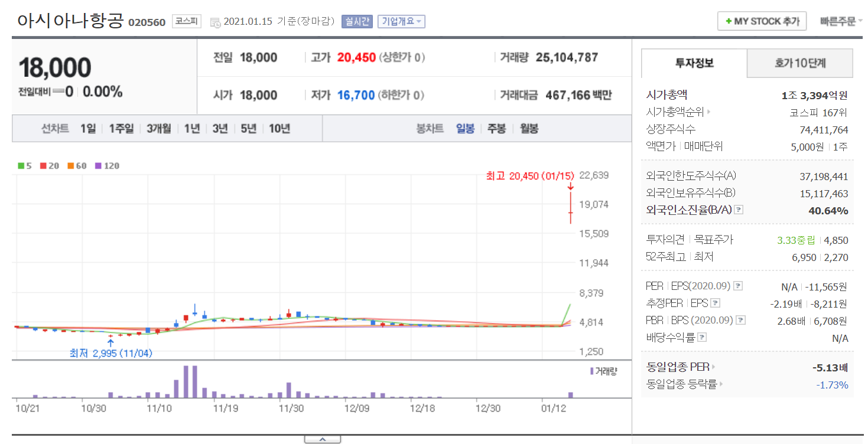Image resolution: width=868 pixels, height=444 pixels.
Task: Click the help icon next to 외국인소진율(B/A)
Action: [738, 210]
